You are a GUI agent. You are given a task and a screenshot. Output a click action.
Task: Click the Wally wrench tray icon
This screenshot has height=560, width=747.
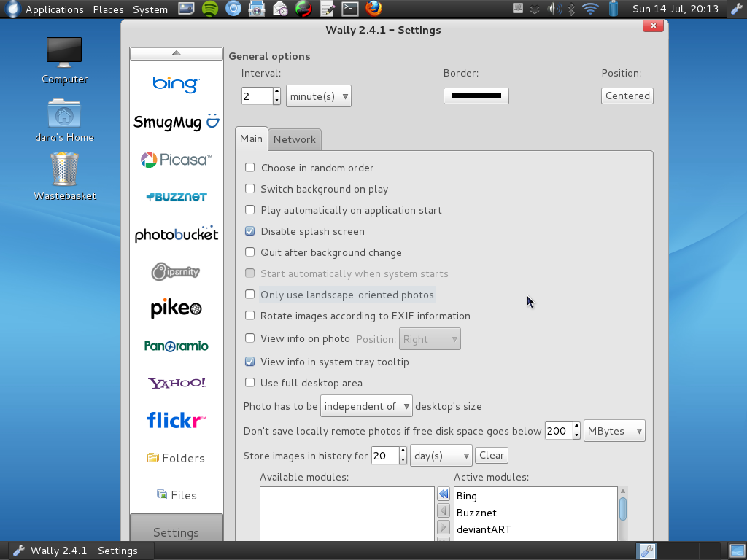pyautogui.click(x=736, y=9)
